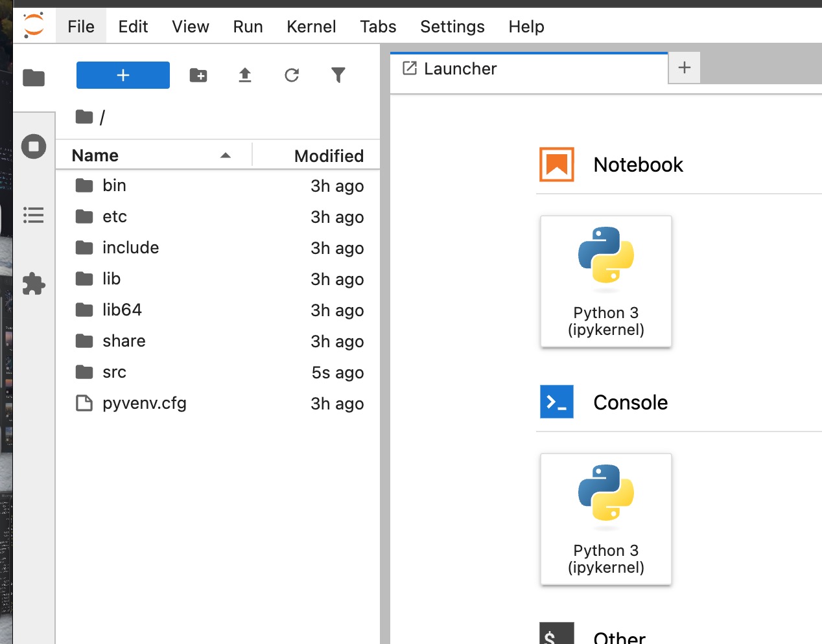The width and height of the screenshot is (822, 644).
Task: Open Running Terminals and Kernels panel
Action: coord(34,146)
